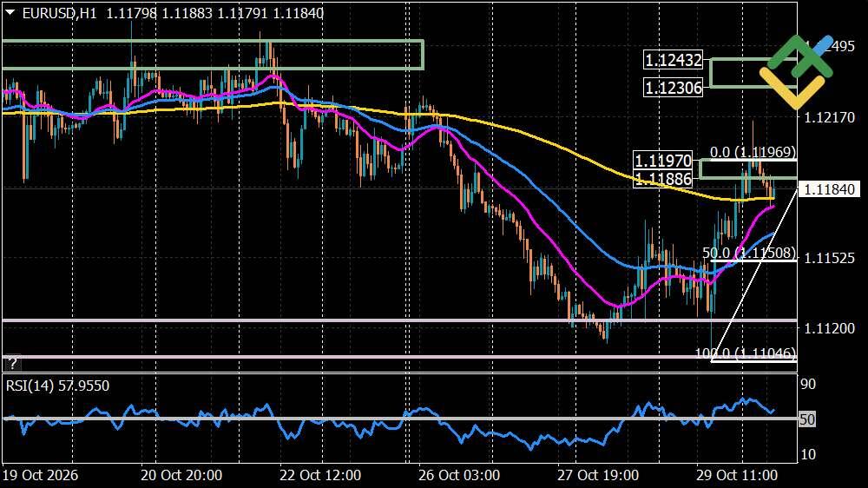Viewport: 868px width, 488px height.
Task: Click the current price tag 1.11840
Action: tap(829, 189)
